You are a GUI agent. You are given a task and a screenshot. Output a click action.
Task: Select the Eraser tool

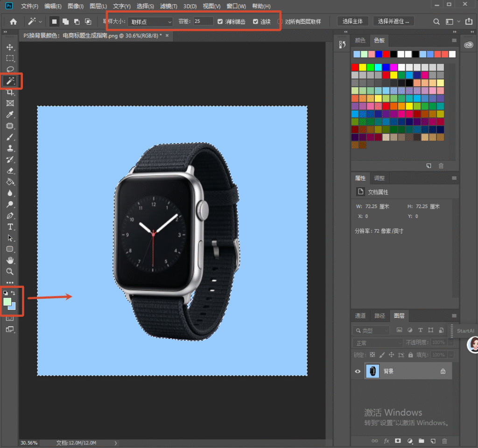pyautogui.click(x=10, y=171)
